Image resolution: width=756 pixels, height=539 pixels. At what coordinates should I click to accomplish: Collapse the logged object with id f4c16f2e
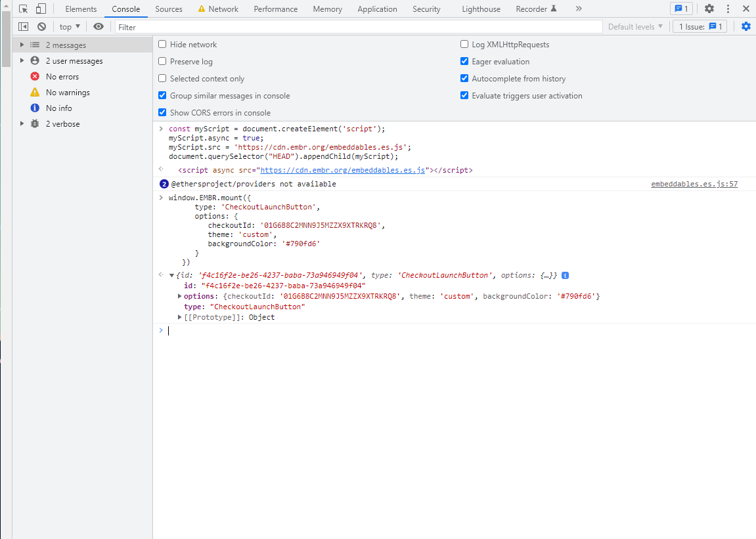point(171,276)
